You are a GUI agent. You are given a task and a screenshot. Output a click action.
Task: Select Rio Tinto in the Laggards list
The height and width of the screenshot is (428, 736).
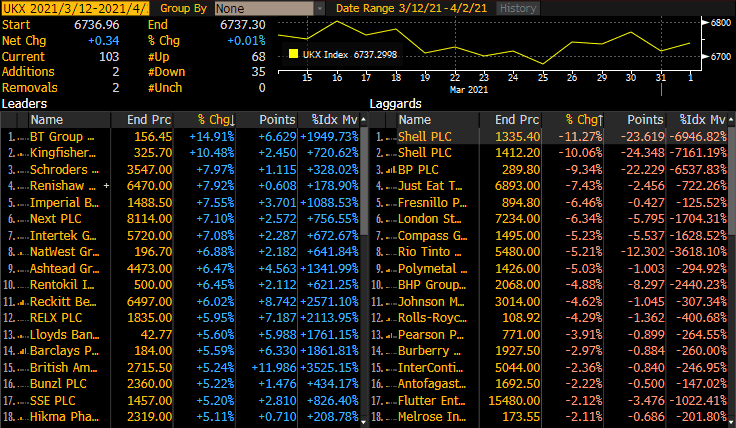tap(548, 252)
